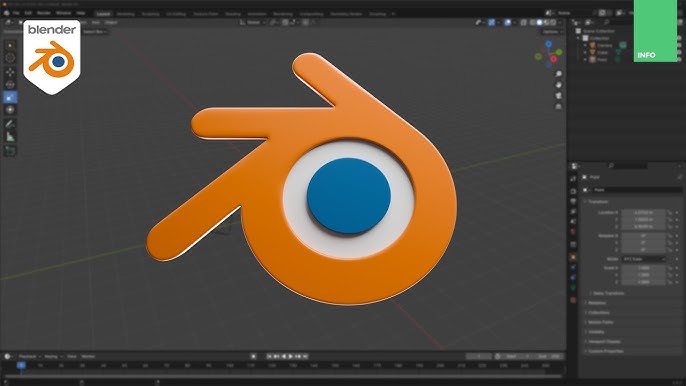This screenshot has width=686, height=386.
Task: Select the Add Cube tool
Action: [x=10, y=151]
